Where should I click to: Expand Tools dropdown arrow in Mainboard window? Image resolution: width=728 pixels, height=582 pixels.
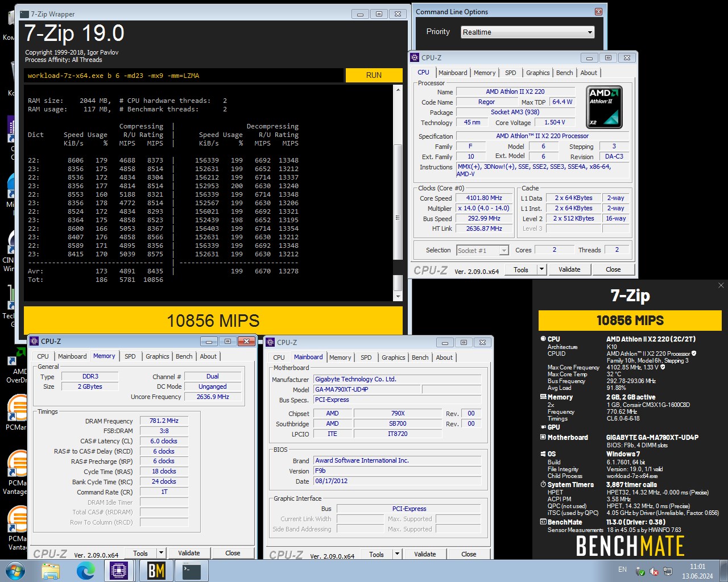(x=397, y=554)
